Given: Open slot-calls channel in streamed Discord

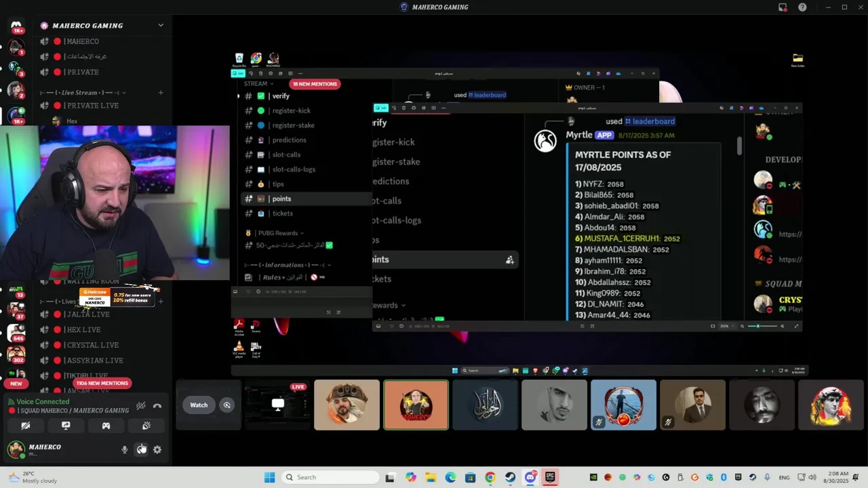Looking at the screenshot, I should tap(286, 155).
